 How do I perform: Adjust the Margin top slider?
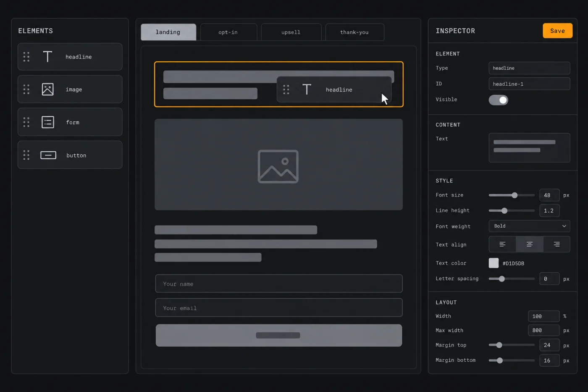coord(512,345)
